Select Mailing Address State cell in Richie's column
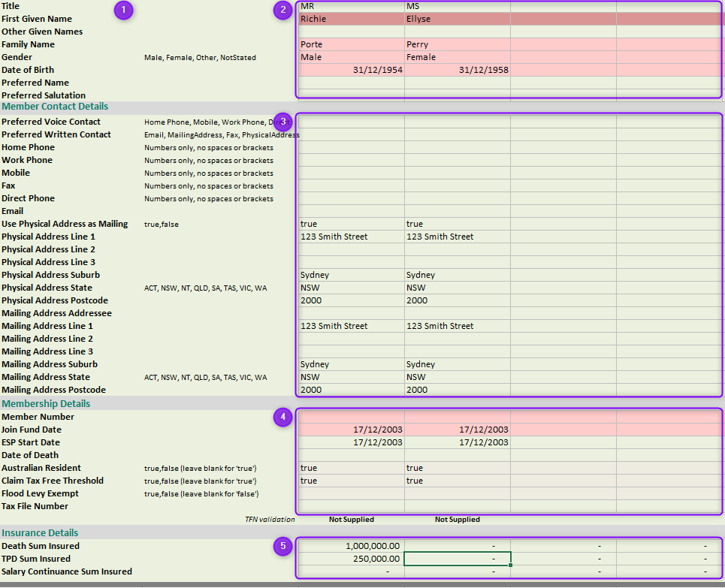 coord(352,377)
